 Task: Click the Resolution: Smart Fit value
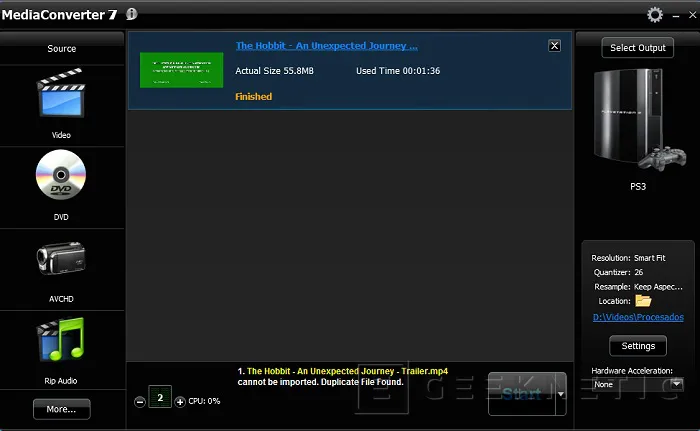click(650, 258)
